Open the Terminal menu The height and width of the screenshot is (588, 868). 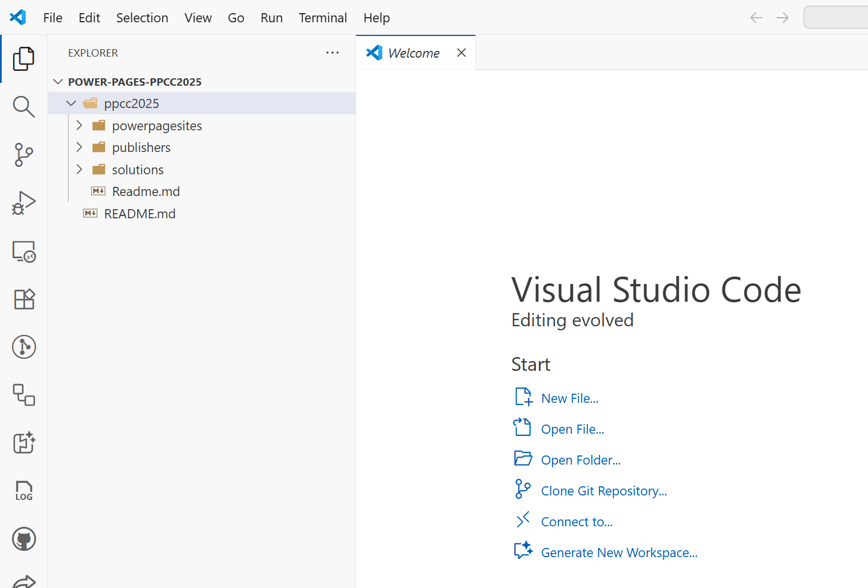tap(322, 18)
